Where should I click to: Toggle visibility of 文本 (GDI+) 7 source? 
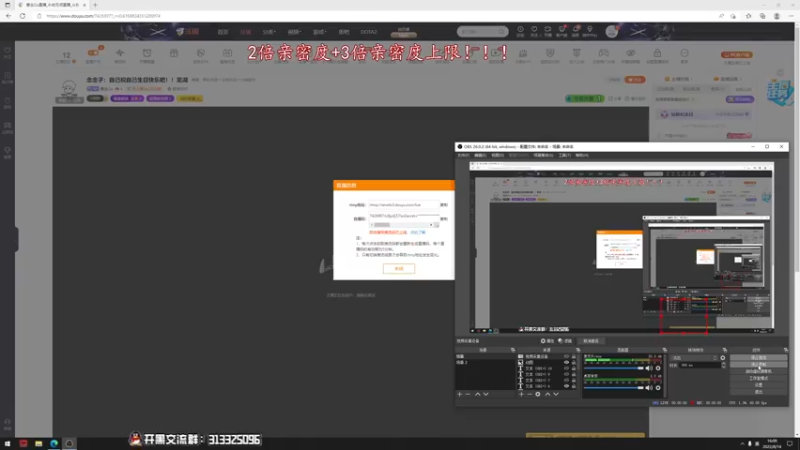(566, 380)
